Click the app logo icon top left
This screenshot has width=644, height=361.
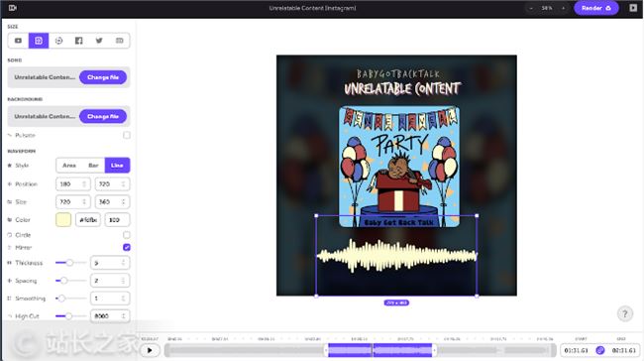[12, 8]
